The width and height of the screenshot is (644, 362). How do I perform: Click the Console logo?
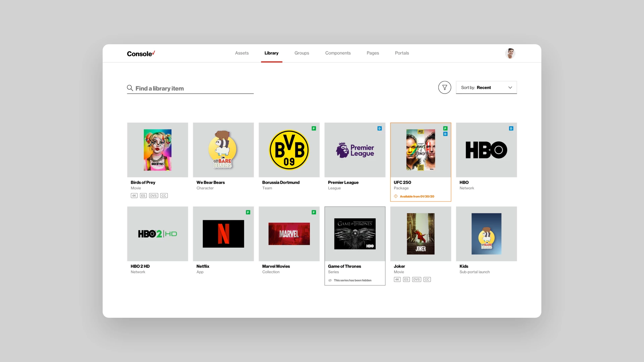click(x=141, y=54)
